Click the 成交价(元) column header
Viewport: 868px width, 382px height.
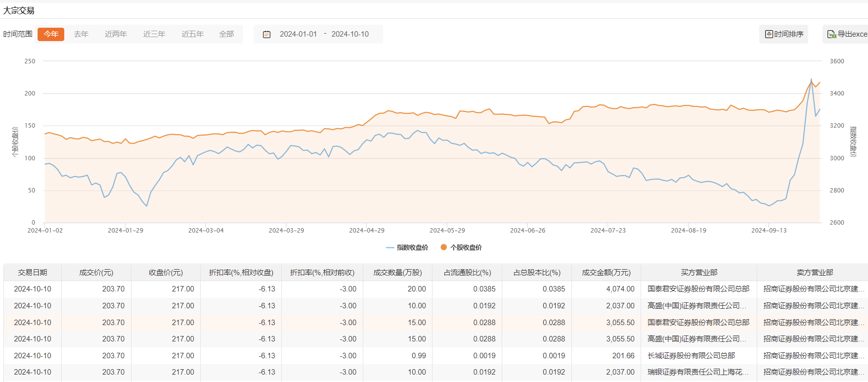[96, 273]
